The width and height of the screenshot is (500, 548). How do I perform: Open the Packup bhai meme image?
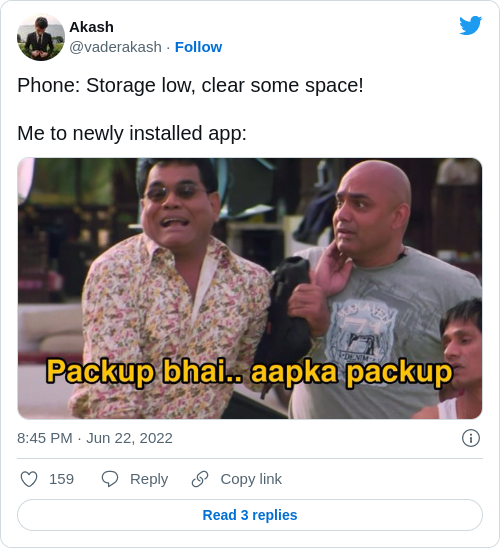250,288
